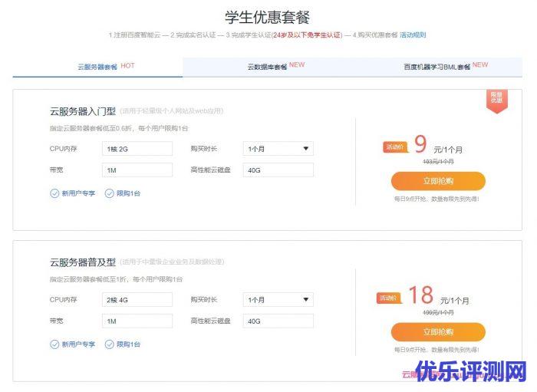Open 购买时长 dropdown for 云服务器普及型
The height and width of the screenshot is (392, 537).
pyautogui.click(x=278, y=300)
